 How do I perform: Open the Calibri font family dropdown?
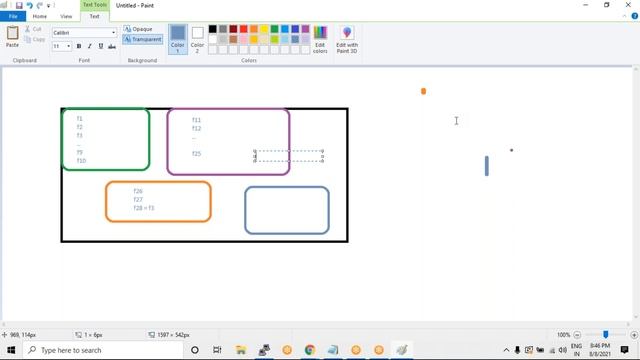coord(113,33)
